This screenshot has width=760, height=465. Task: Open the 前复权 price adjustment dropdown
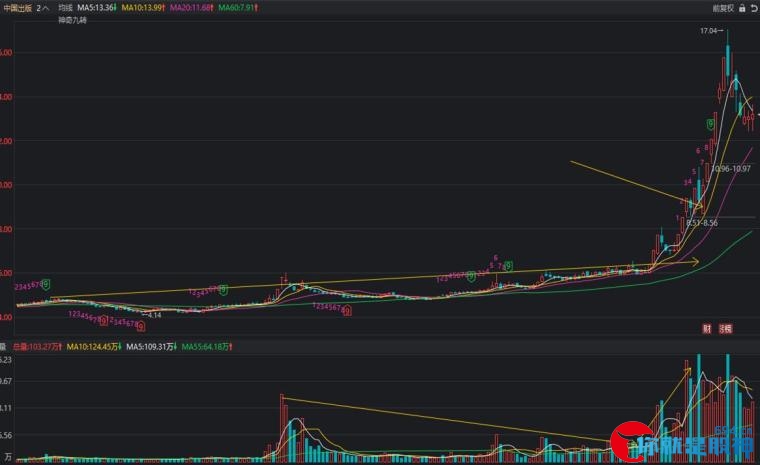click(723, 8)
